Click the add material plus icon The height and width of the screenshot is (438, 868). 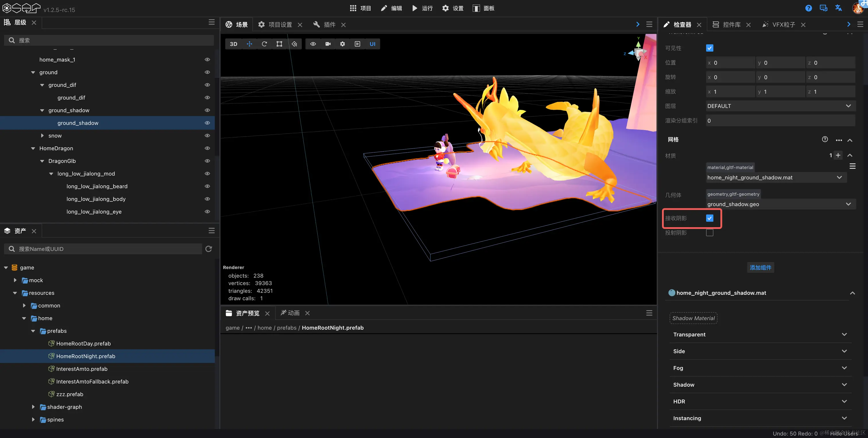838,155
